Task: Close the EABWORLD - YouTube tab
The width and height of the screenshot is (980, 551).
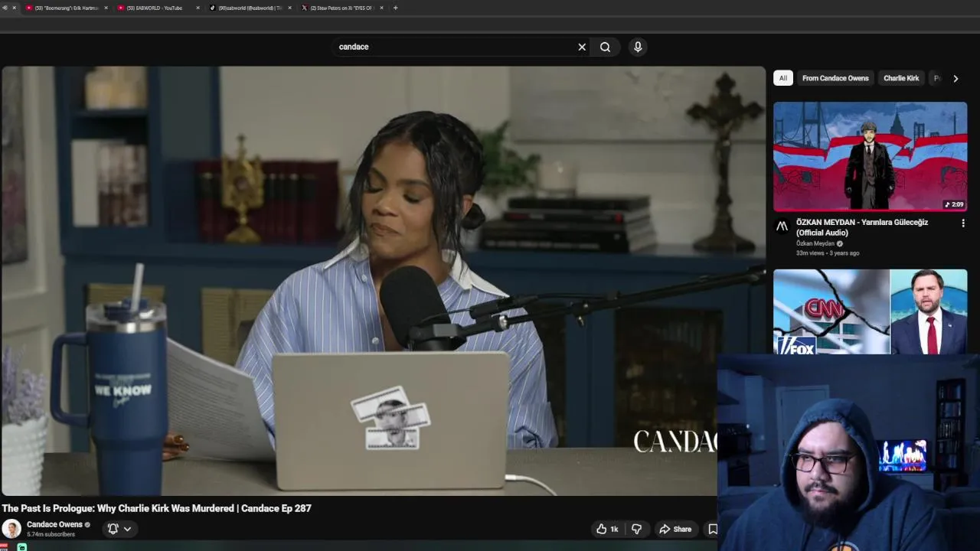Action: click(x=198, y=8)
